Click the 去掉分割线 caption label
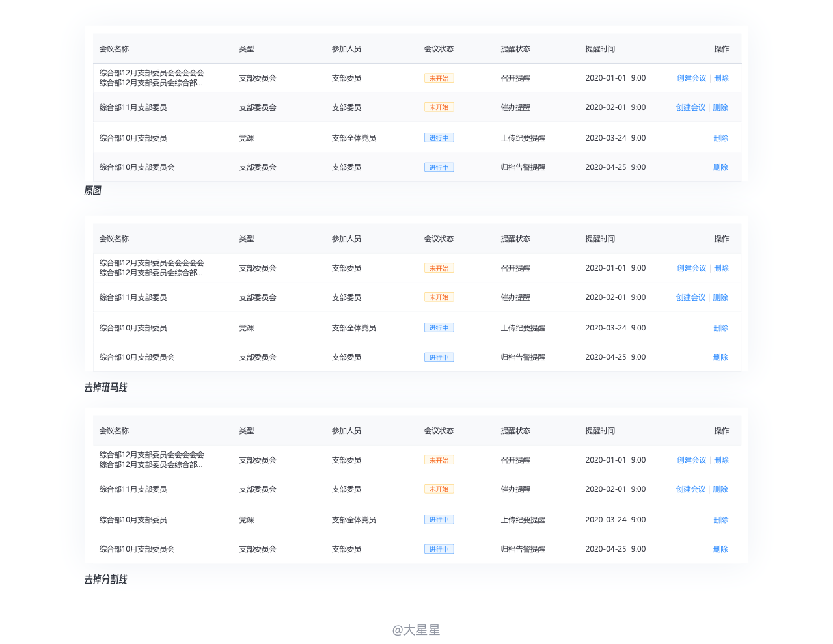Image resolution: width=833 pixels, height=644 pixels. pos(105,580)
